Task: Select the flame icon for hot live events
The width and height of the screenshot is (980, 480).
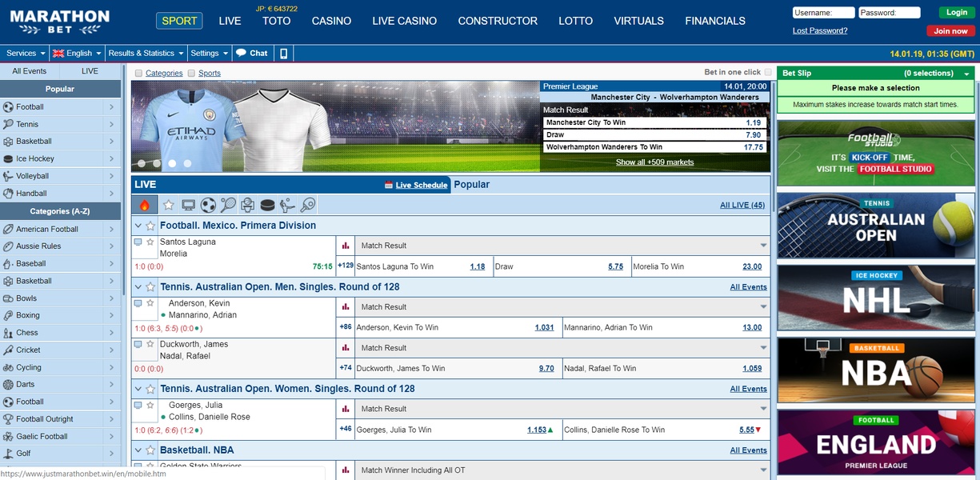Action: (146, 204)
